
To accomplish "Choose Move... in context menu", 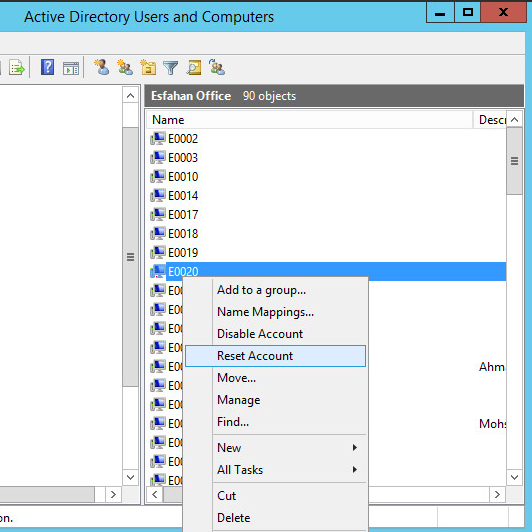I will pyautogui.click(x=276, y=378).
